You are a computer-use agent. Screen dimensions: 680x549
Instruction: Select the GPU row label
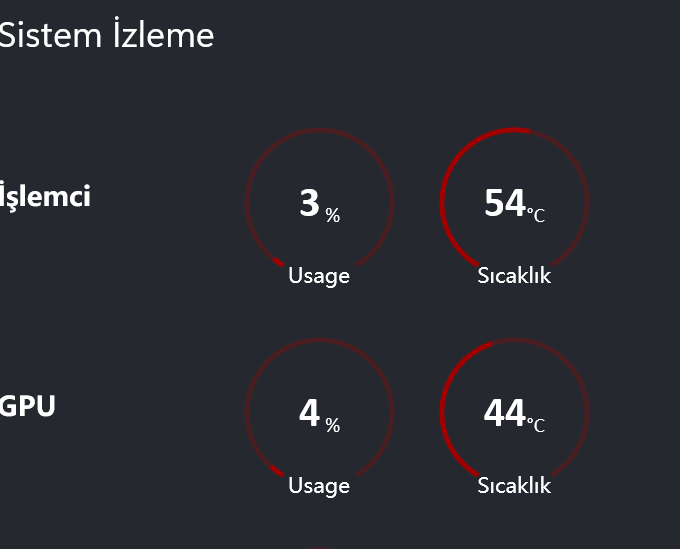click(x=28, y=406)
